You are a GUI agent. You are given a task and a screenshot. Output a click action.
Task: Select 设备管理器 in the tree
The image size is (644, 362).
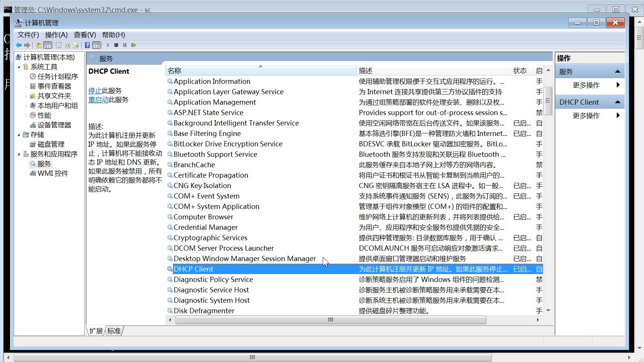pyautogui.click(x=54, y=125)
